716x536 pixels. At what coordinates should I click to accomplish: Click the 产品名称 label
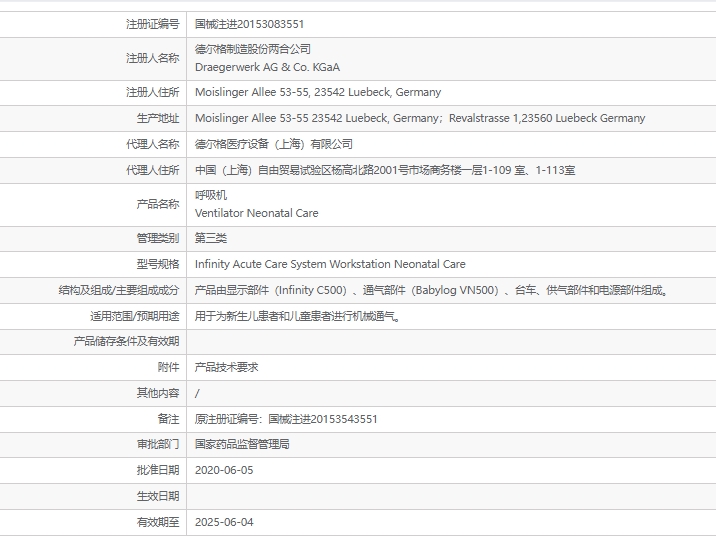tap(158, 204)
